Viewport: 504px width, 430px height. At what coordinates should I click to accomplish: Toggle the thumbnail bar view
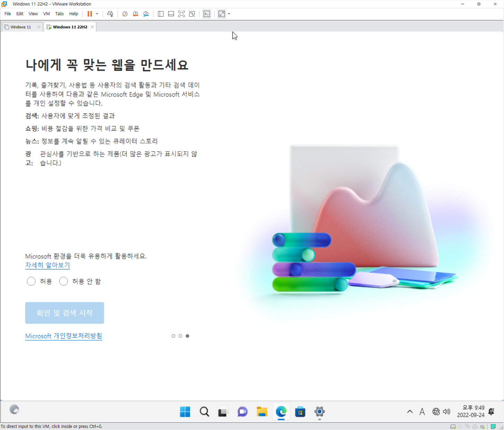pyautogui.click(x=171, y=14)
